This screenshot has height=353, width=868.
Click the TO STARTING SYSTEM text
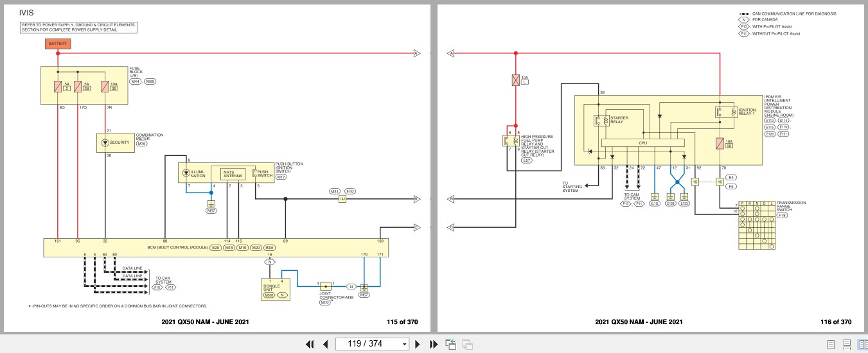pyautogui.click(x=572, y=187)
